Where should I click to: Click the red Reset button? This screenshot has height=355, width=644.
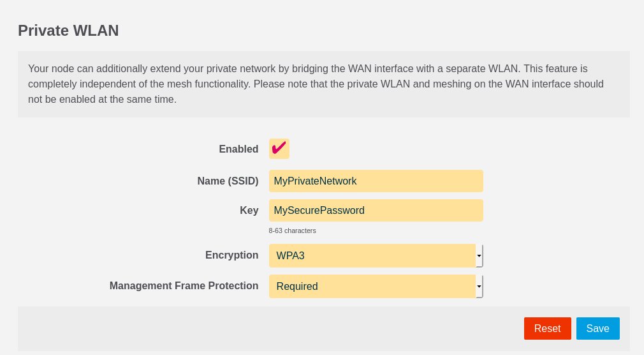point(548,328)
